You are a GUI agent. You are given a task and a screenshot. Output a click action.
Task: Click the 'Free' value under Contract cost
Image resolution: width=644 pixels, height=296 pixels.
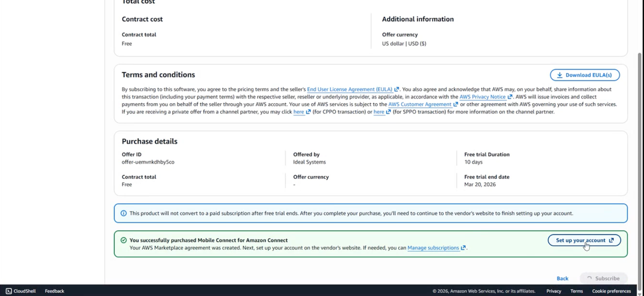(x=127, y=44)
